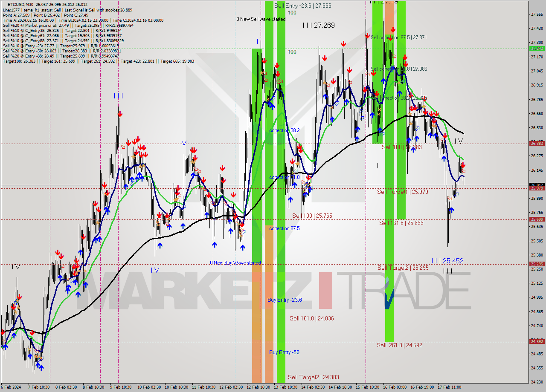
Task: Click the red 25.979 price tag on the axis
Action: click(x=537, y=188)
